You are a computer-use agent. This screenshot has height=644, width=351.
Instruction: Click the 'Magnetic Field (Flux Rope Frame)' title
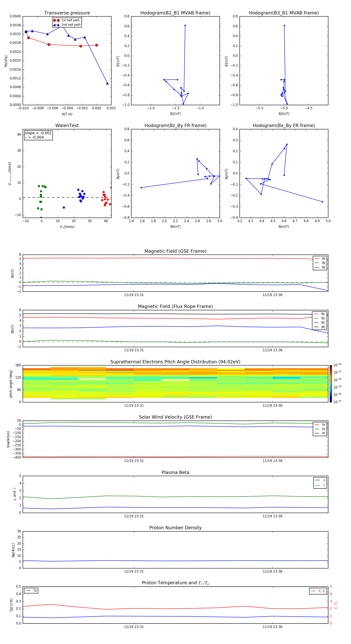coord(175,307)
